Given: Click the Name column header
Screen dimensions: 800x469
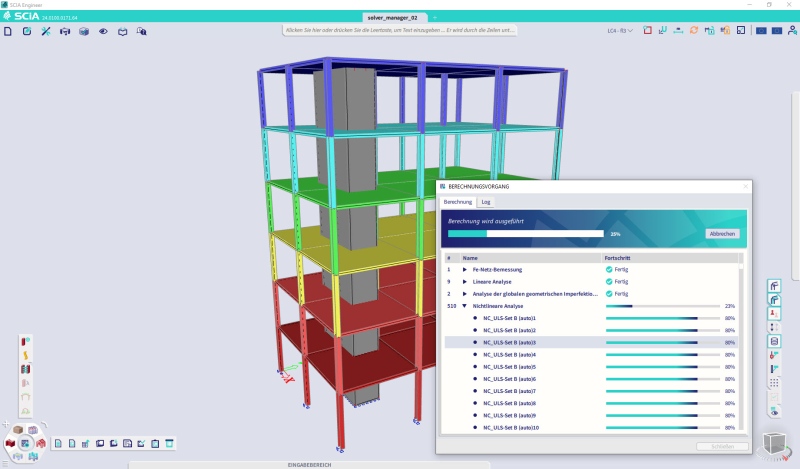Looking at the screenshot, I should (530, 258).
